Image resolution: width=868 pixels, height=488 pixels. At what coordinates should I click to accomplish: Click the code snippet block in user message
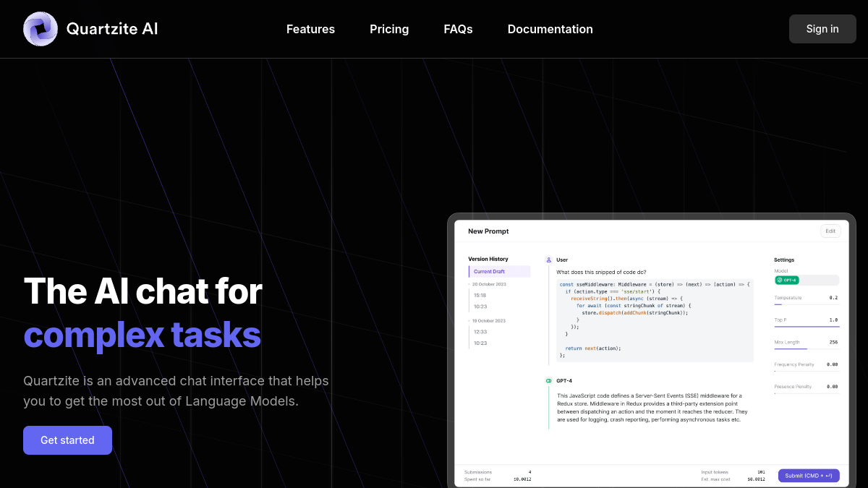click(655, 320)
